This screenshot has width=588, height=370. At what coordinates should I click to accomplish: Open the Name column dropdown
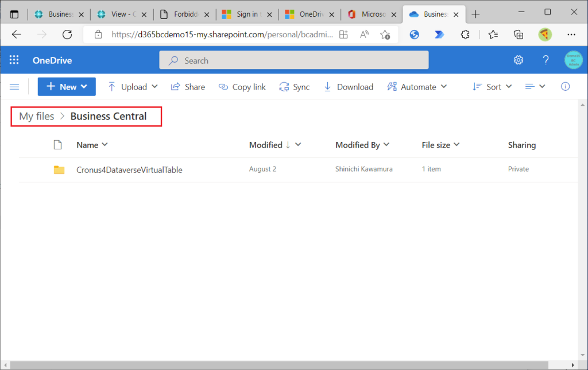click(105, 144)
